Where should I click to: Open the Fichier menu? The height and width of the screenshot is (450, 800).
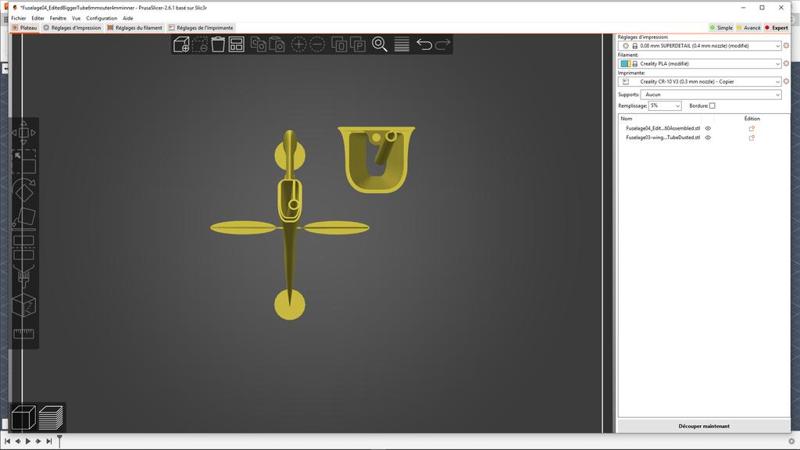click(18, 18)
